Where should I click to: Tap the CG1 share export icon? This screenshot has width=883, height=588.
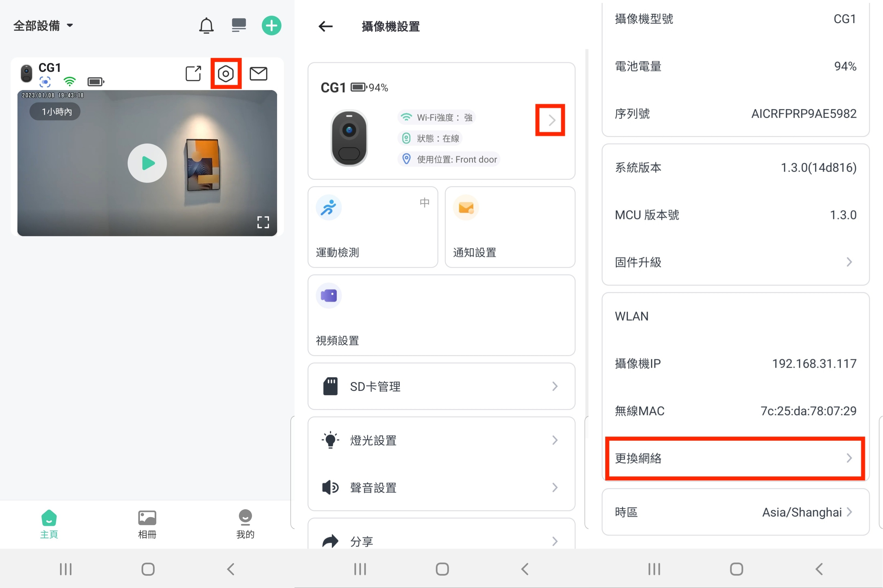tap(194, 74)
